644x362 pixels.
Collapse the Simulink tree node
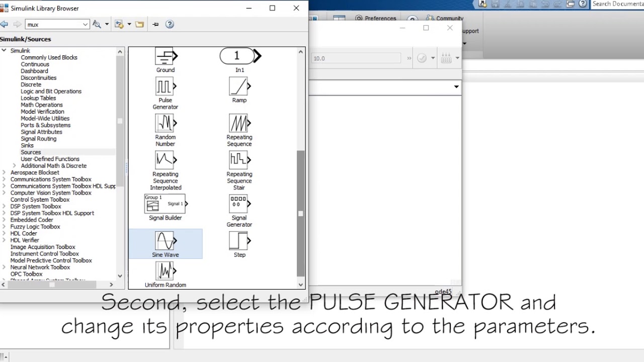coord(4,50)
